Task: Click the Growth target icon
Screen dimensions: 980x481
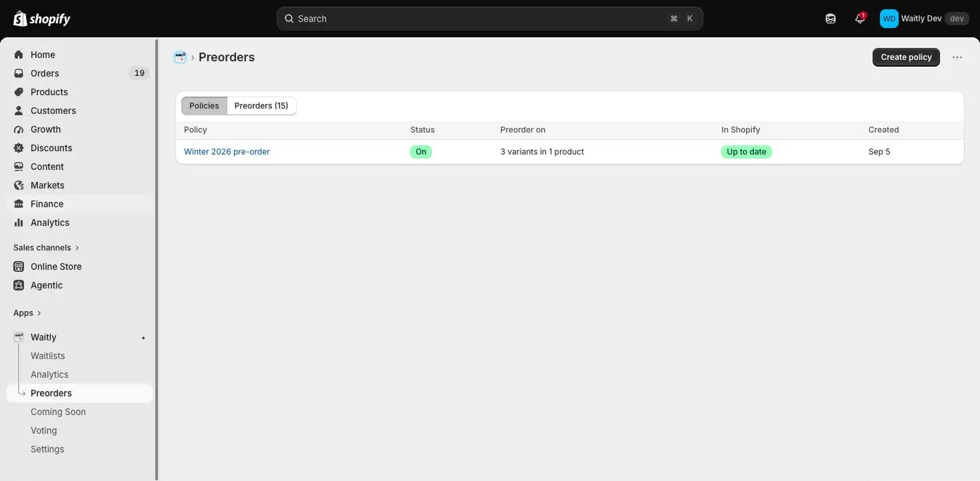Action: 19,129
